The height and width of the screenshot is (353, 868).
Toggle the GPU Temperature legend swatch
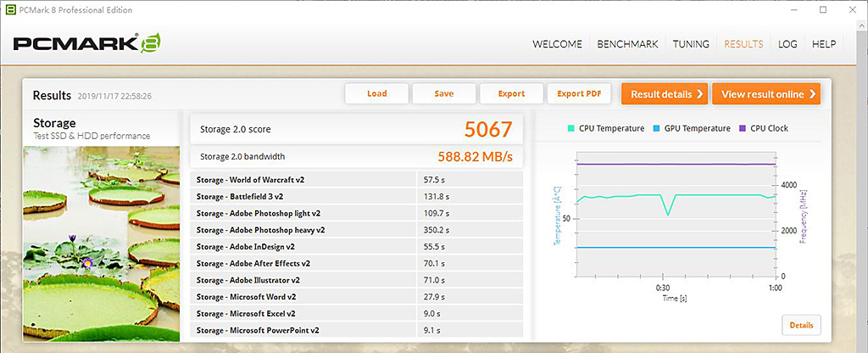tap(656, 129)
